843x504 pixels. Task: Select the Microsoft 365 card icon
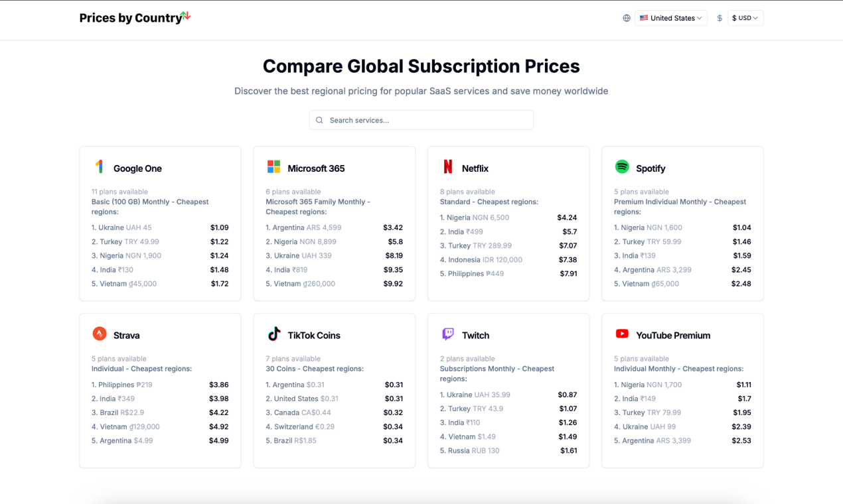(274, 168)
